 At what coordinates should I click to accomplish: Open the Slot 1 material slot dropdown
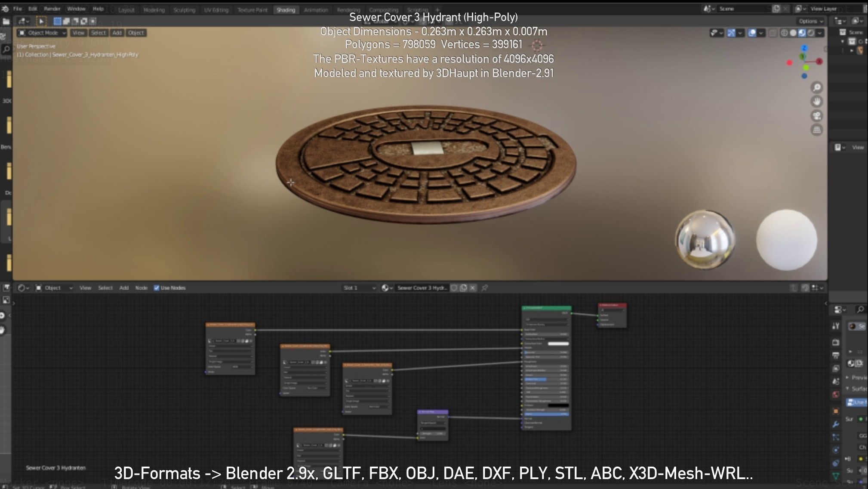(359, 288)
